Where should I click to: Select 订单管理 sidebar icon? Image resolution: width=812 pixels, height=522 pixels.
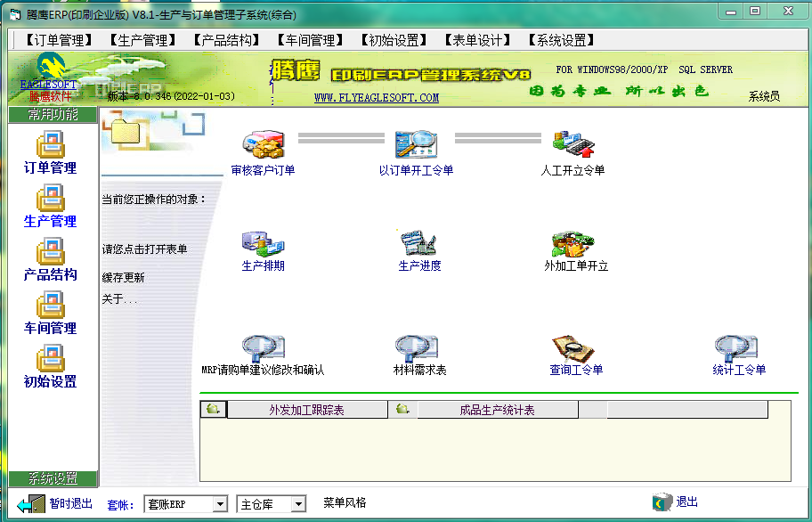point(50,144)
